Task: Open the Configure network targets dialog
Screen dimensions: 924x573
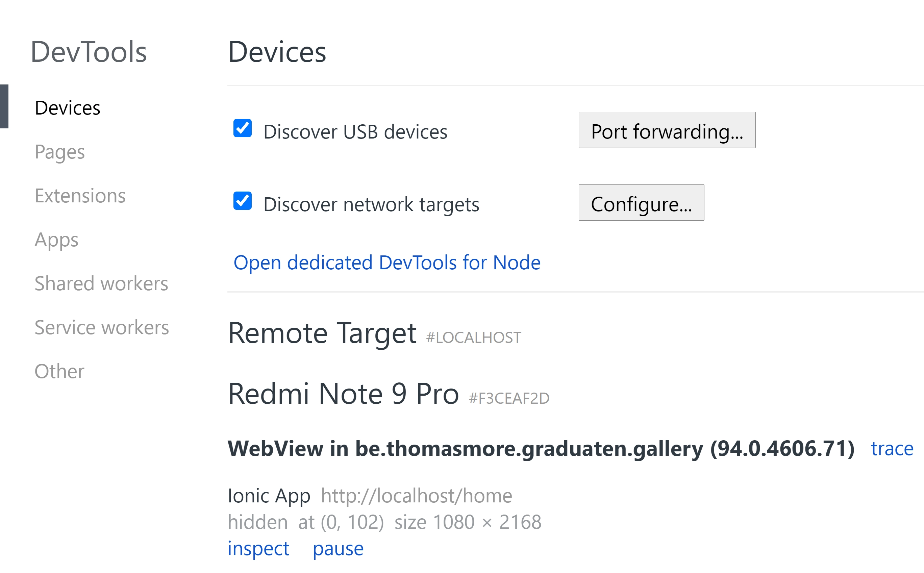Action: (641, 203)
